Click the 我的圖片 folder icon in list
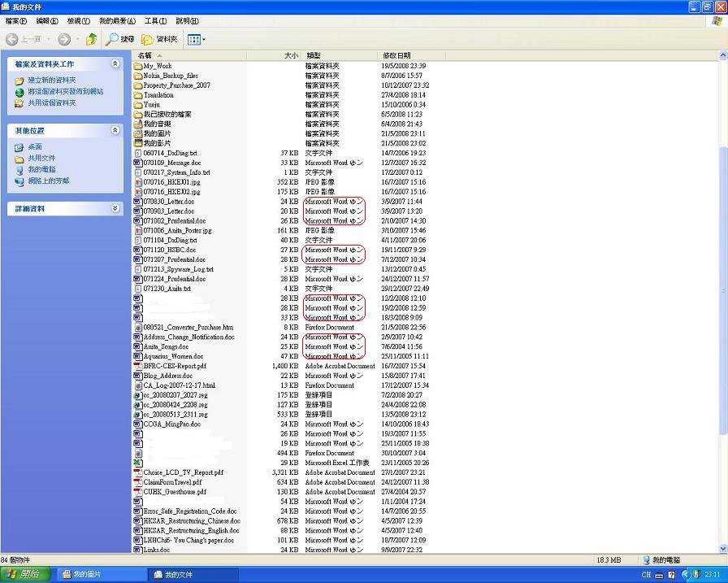728x583 pixels. (x=138, y=134)
